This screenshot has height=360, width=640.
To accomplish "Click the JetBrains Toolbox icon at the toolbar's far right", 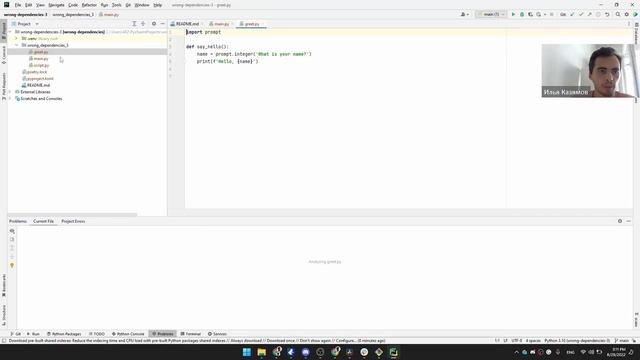I will pos(635,14).
